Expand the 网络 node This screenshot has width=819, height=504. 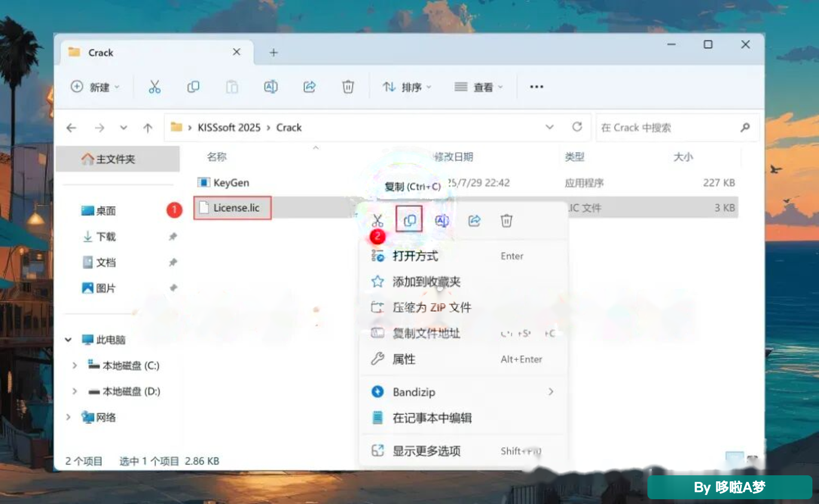click(x=68, y=417)
